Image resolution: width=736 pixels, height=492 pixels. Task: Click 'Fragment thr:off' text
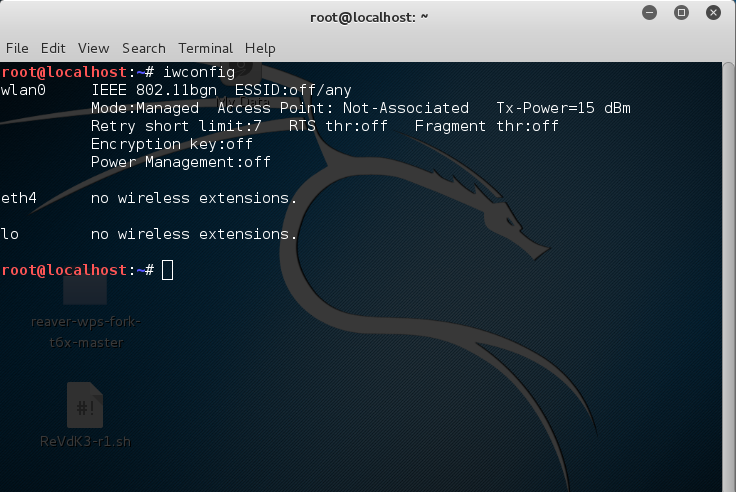(486, 126)
